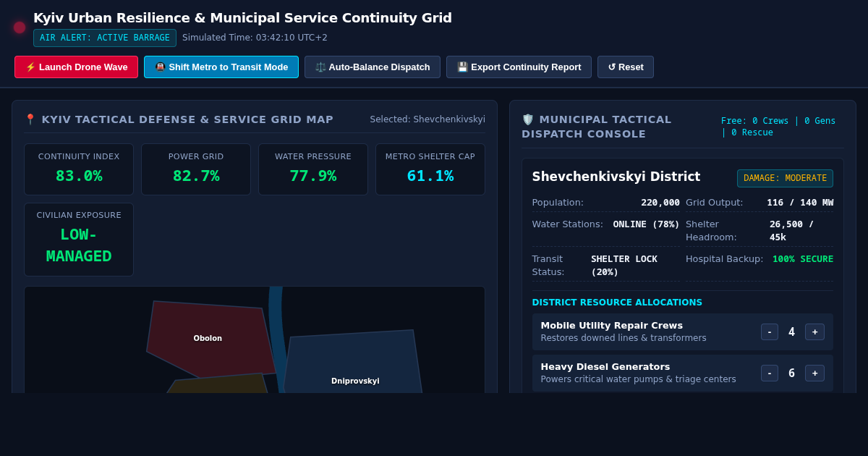Image resolution: width=868 pixels, height=456 pixels.
Task: Click the Shevchenkivskyi District heading
Action: (616, 177)
